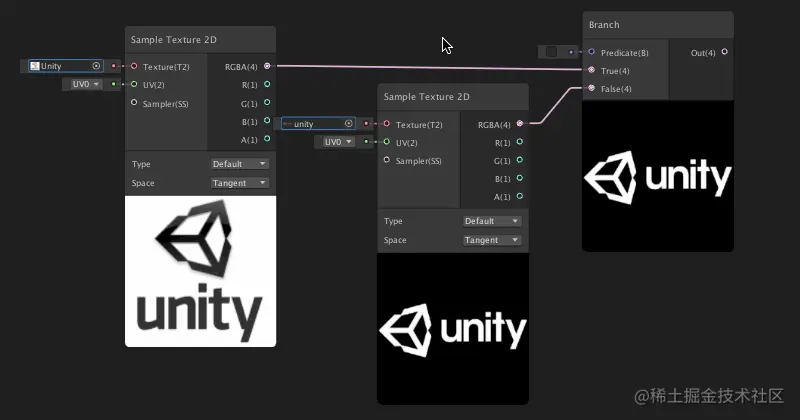Click RGBA(4) output port on black-preview Sample Texture node
The width and height of the screenshot is (800, 420).
point(519,123)
